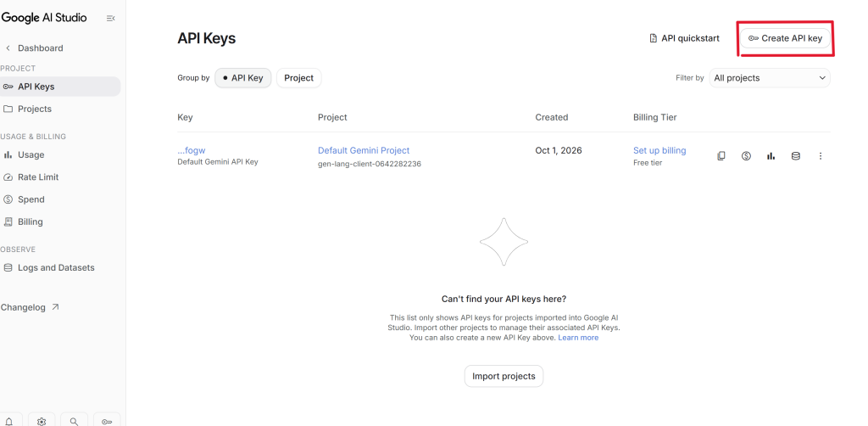Screen dimensions: 868x426
Task: Go back to Dashboard via the chevron
Action: (8, 48)
